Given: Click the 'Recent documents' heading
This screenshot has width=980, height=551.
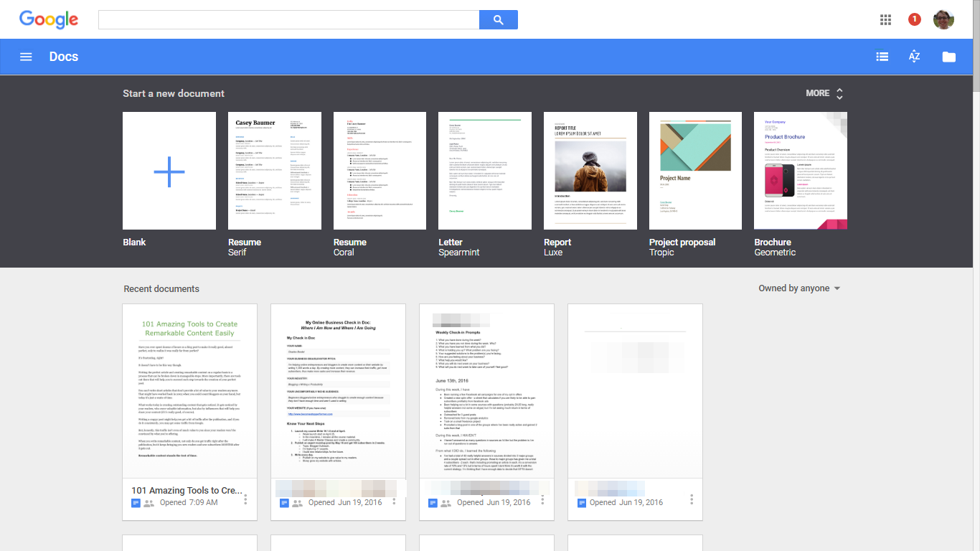Looking at the screenshot, I should [x=161, y=289].
